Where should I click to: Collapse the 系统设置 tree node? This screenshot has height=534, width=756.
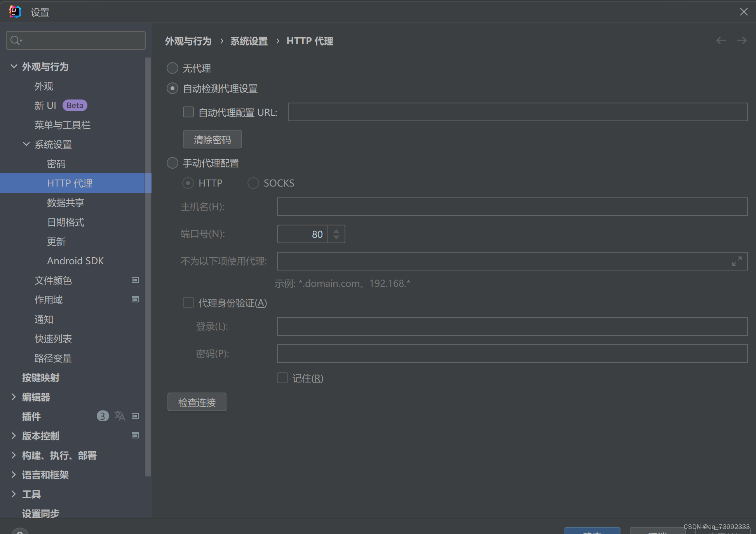[x=26, y=144]
